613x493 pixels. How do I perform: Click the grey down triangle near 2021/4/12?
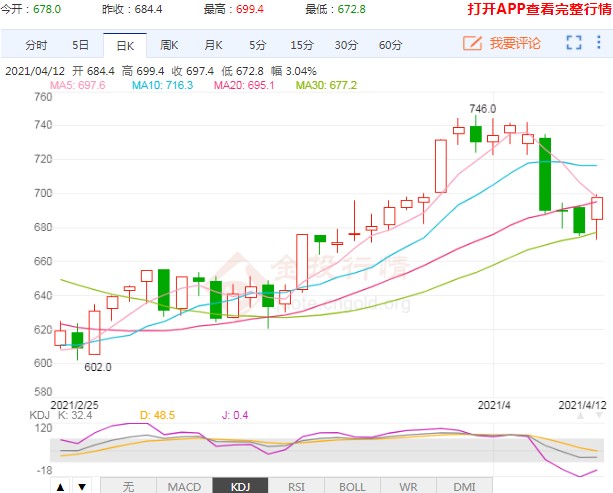(x=599, y=416)
